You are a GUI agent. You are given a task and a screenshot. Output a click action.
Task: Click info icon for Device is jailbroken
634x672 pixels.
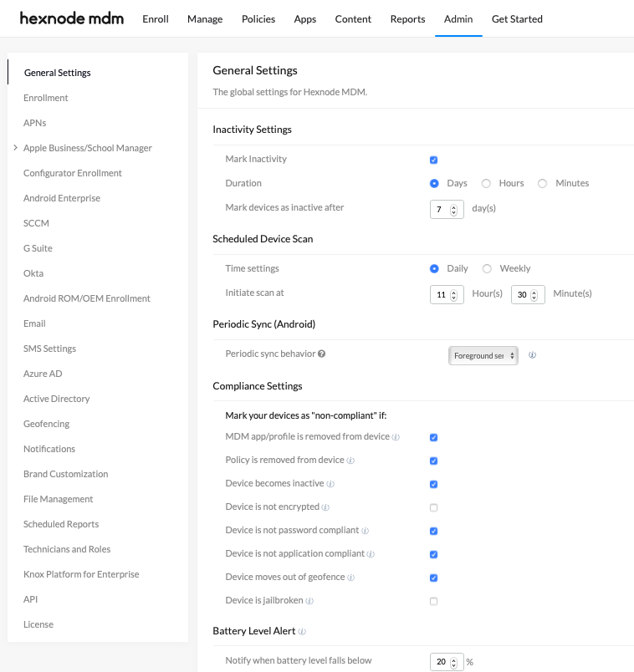click(309, 601)
